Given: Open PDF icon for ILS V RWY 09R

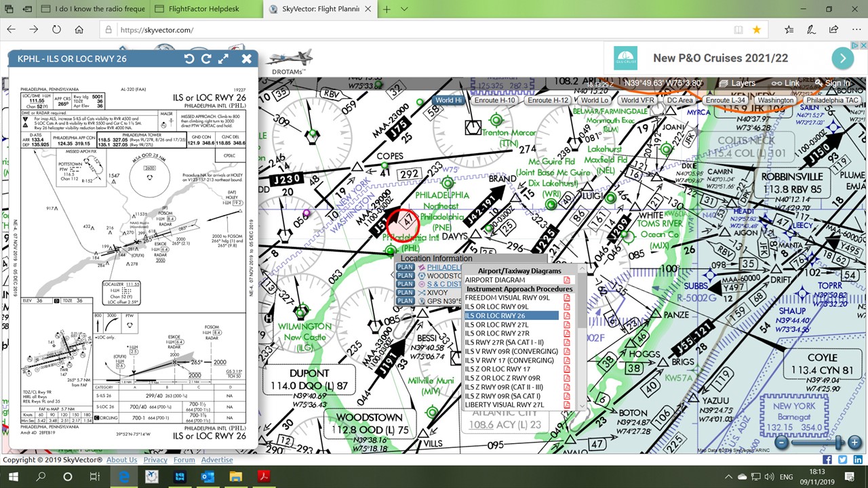Looking at the screenshot, I should point(567,351).
